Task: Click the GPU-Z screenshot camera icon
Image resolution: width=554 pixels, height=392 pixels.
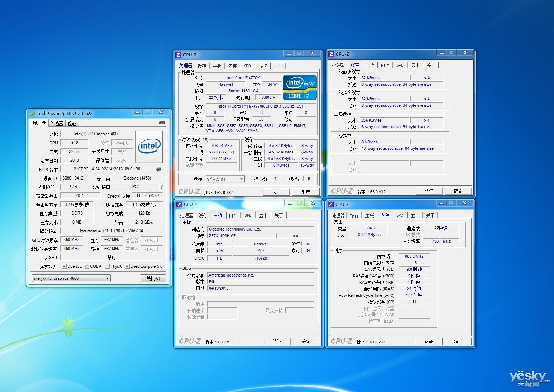Action: (162, 123)
